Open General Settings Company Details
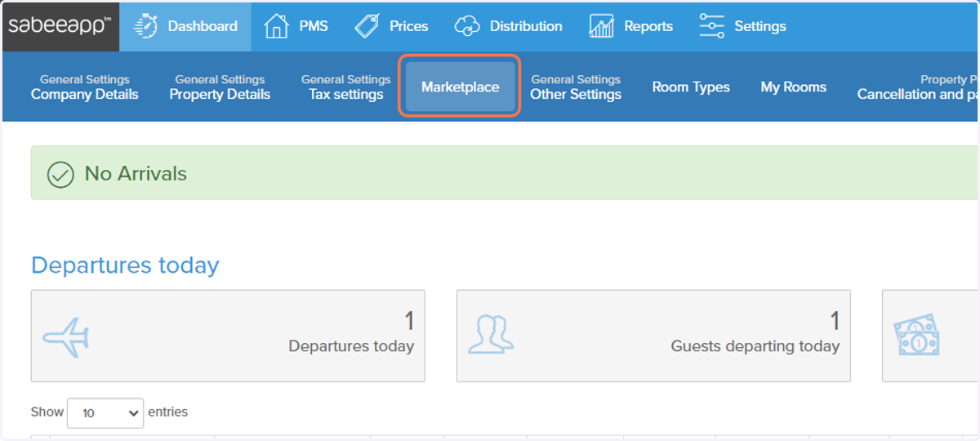The height and width of the screenshot is (441, 980). pos(85,87)
